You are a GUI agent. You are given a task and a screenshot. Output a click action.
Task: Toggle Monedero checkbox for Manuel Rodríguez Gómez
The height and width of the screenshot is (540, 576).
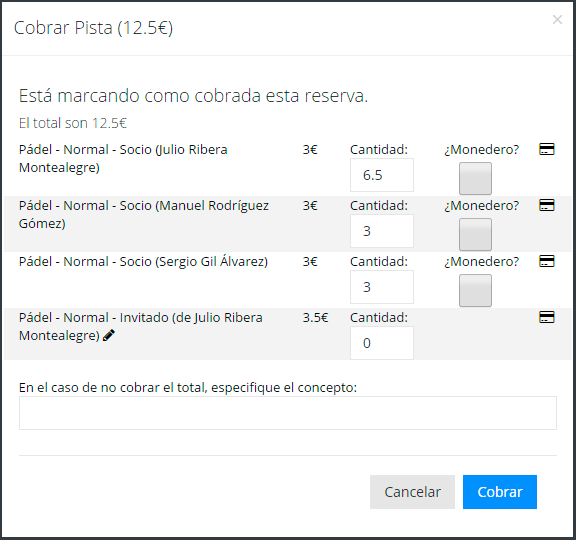pyautogui.click(x=475, y=234)
